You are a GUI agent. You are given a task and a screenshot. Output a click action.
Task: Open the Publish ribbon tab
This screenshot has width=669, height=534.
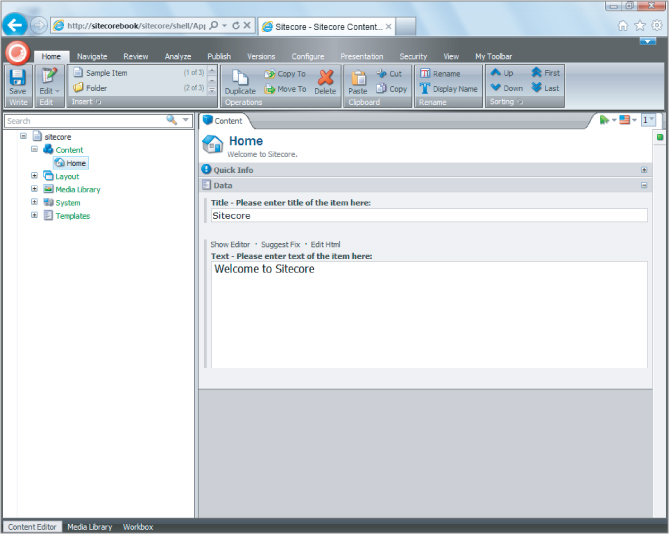[x=219, y=57]
